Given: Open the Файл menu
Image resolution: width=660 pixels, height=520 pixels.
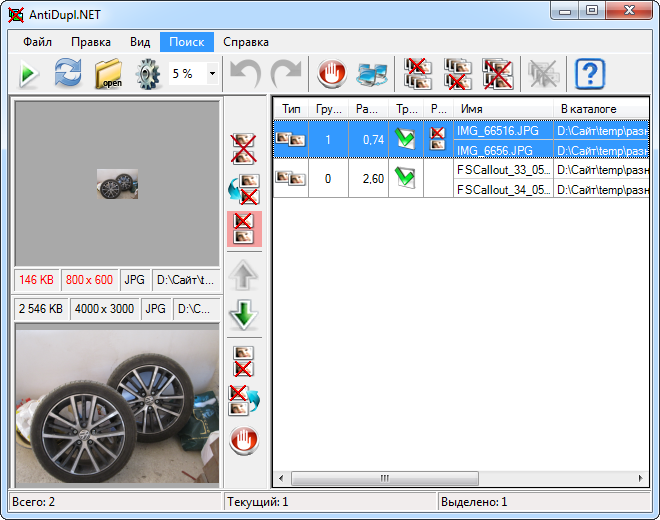Looking at the screenshot, I should click(37, 42).
